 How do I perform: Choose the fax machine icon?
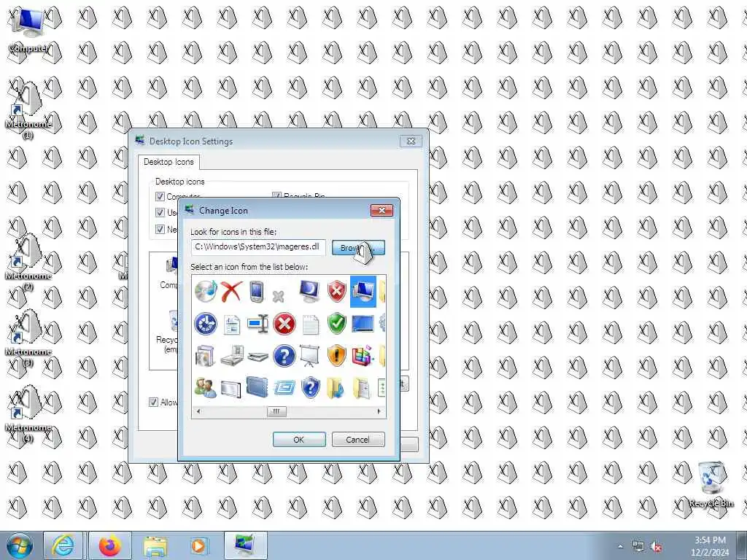point(232,356)
